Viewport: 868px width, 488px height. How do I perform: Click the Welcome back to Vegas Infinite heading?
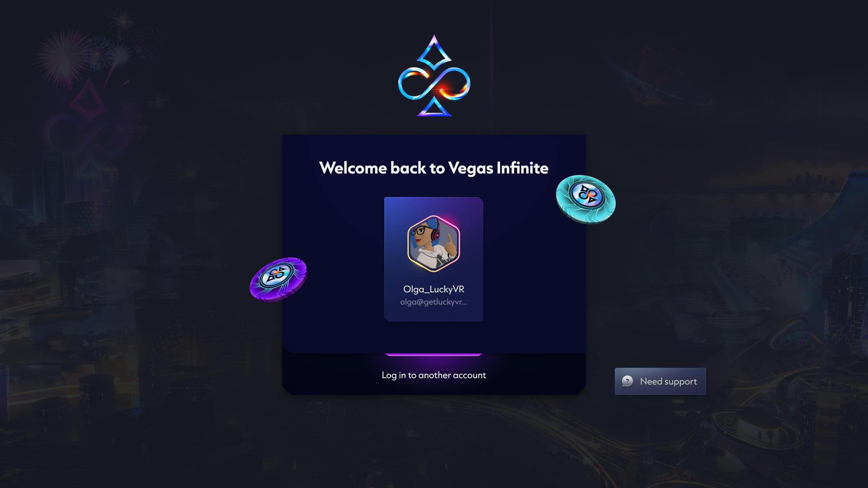pos(434,168)
